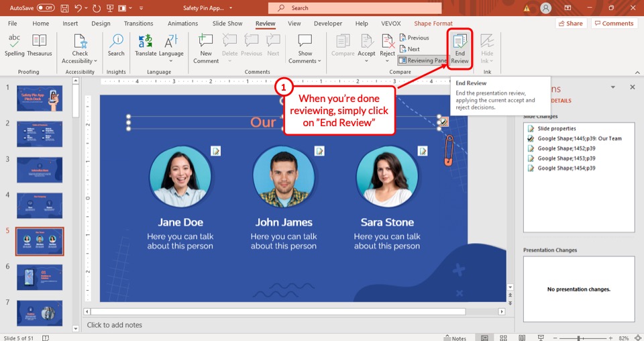Jump to next slide with scrollbar double arrow
Image resolution: width=644 pixels, height=341 pixels.
point(510,303)
